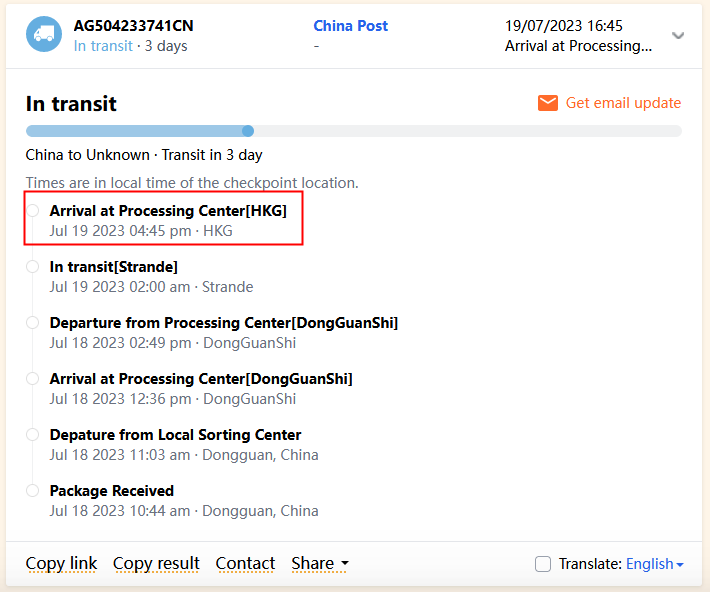
Task: Enable the Translate checkbox
Action: tap(543, 564)
